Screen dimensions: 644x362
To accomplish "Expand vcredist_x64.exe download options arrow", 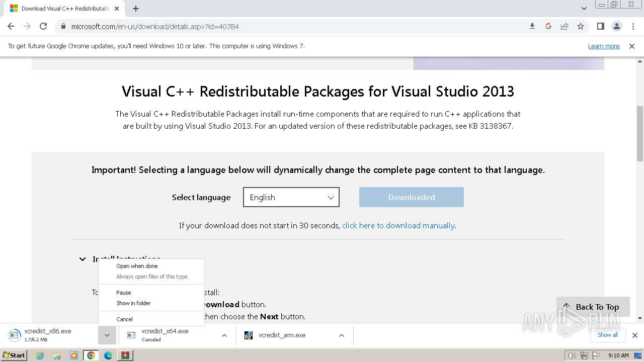I will [224, 335].
